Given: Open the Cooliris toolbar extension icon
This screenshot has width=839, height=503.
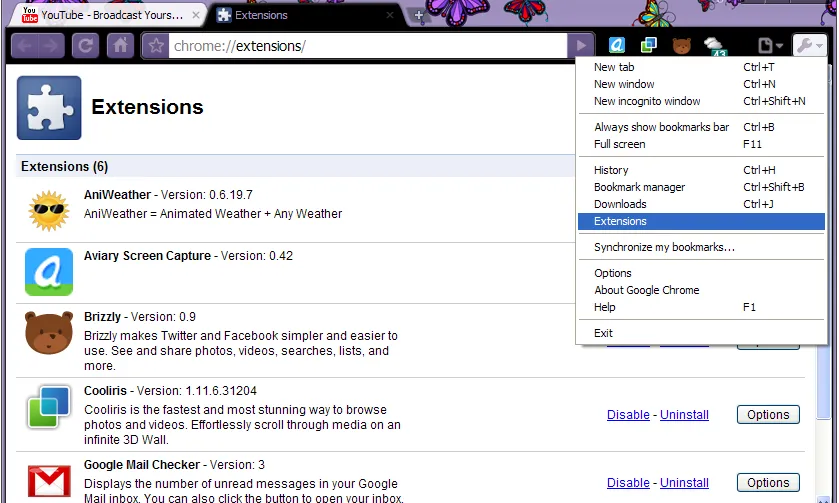Looking at the screenshot, I should (649, 45).
